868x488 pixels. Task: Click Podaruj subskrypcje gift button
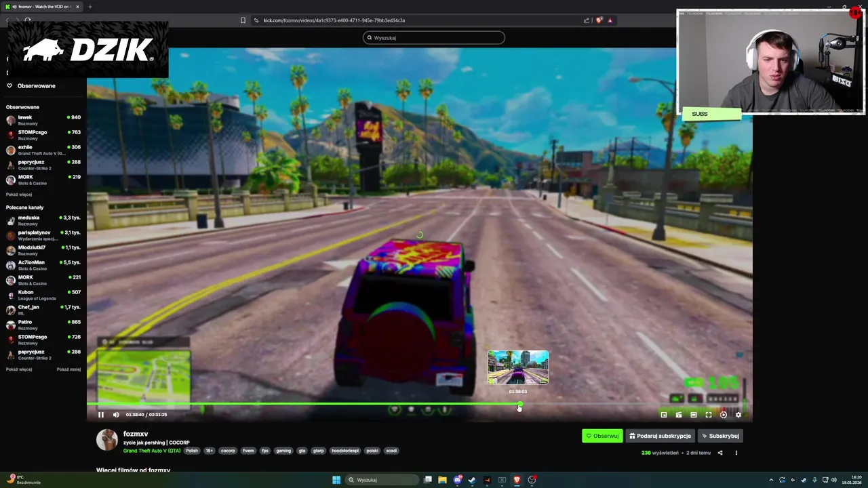[x=660, y=436]
